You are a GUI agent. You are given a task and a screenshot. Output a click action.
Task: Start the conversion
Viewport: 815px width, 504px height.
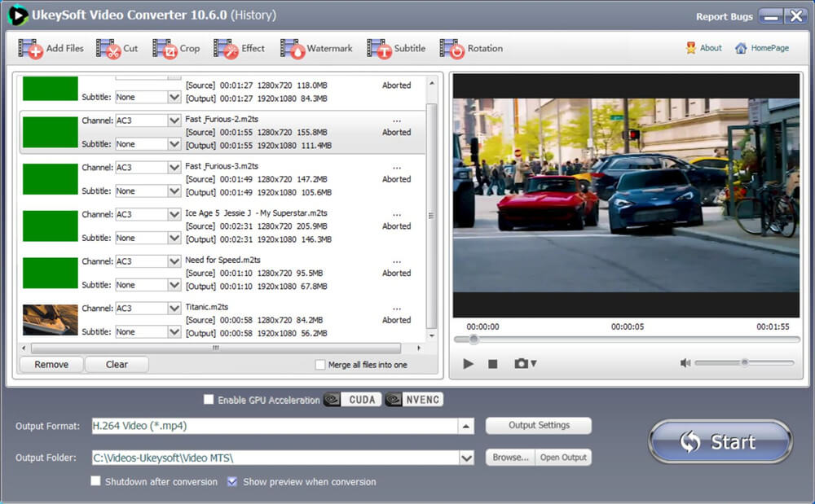pyautogui.click(x=720, y=442)
